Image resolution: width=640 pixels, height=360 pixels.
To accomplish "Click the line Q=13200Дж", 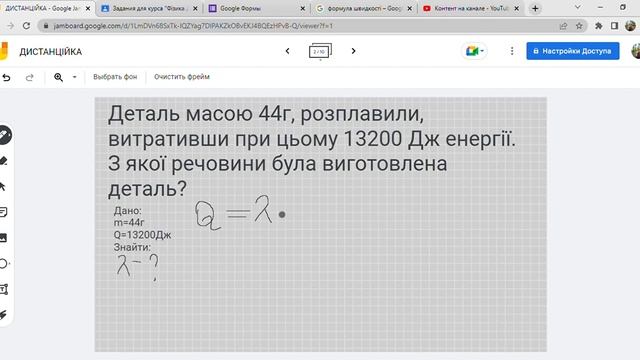I will coord(142,235).
